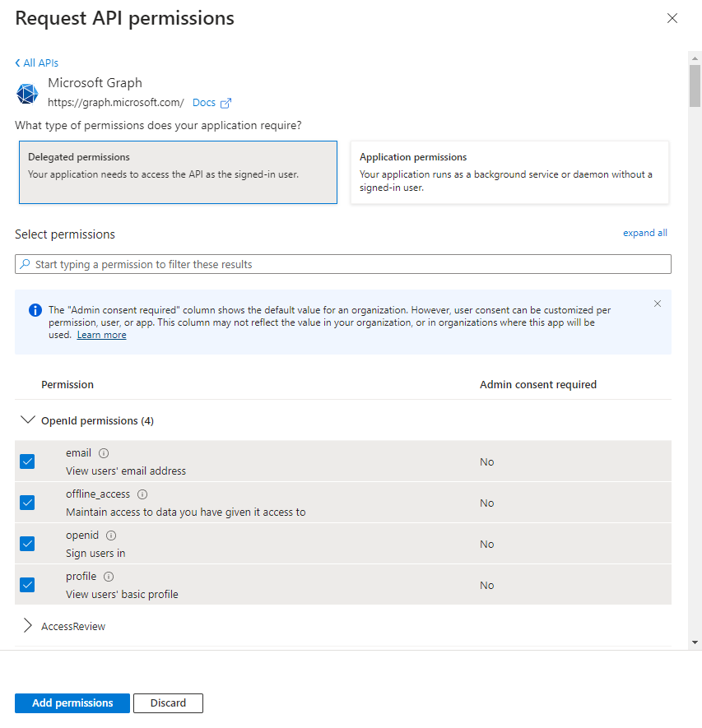Click the Microsoft Graph logo icon
This screenshot has width=702, height=728.
click(27, 93)
